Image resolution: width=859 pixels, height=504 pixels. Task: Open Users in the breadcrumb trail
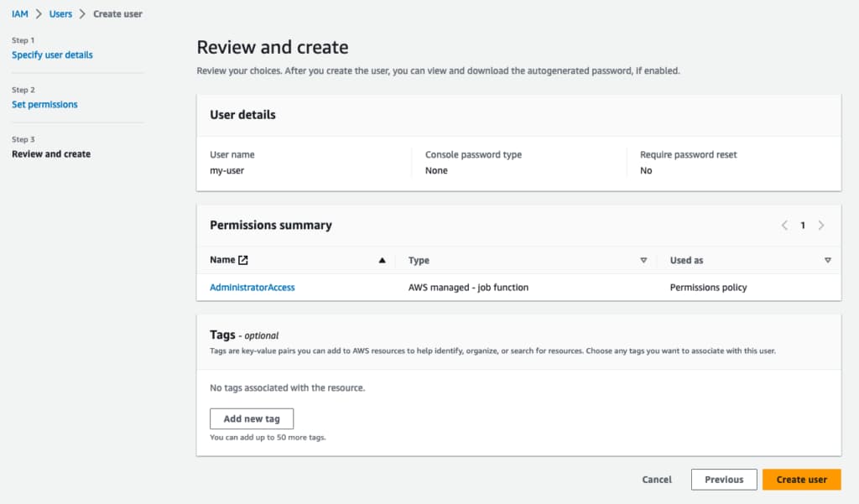click(60, 14)
